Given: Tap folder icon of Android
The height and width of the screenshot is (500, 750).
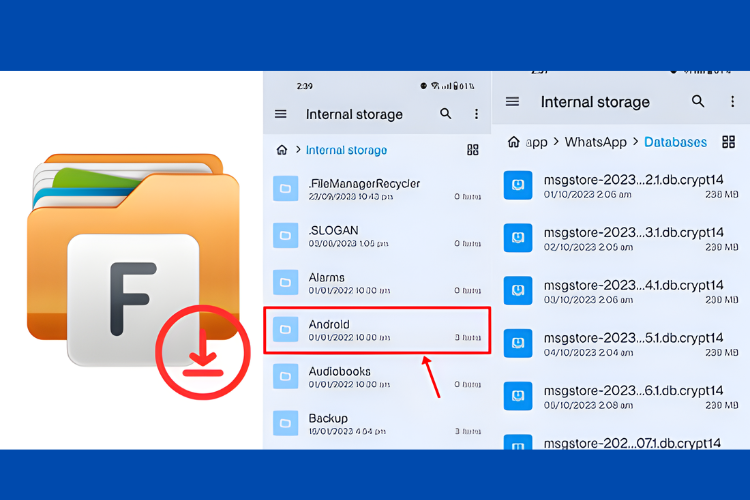Looking at the screenshot, I should [x=286, y=329].
